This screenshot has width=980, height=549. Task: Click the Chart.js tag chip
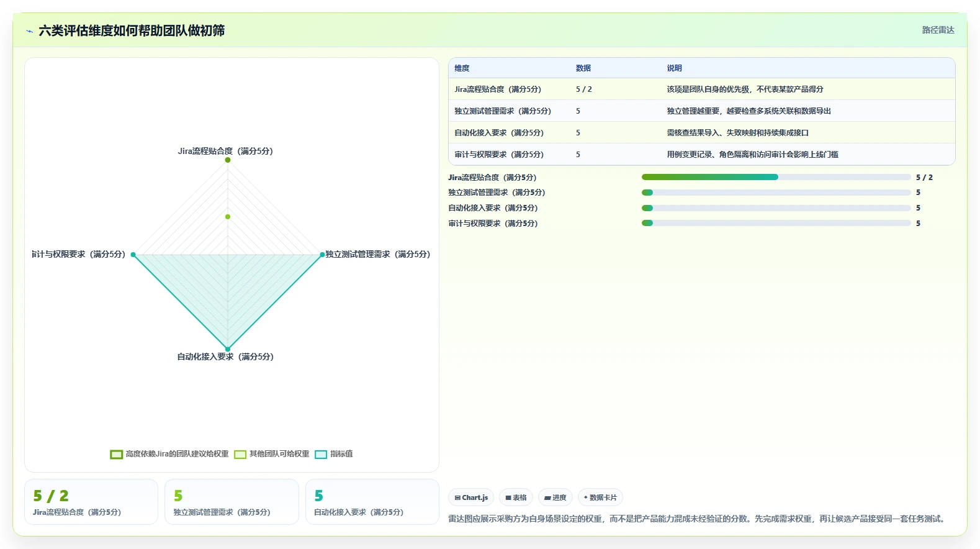[x=471, y=497]
